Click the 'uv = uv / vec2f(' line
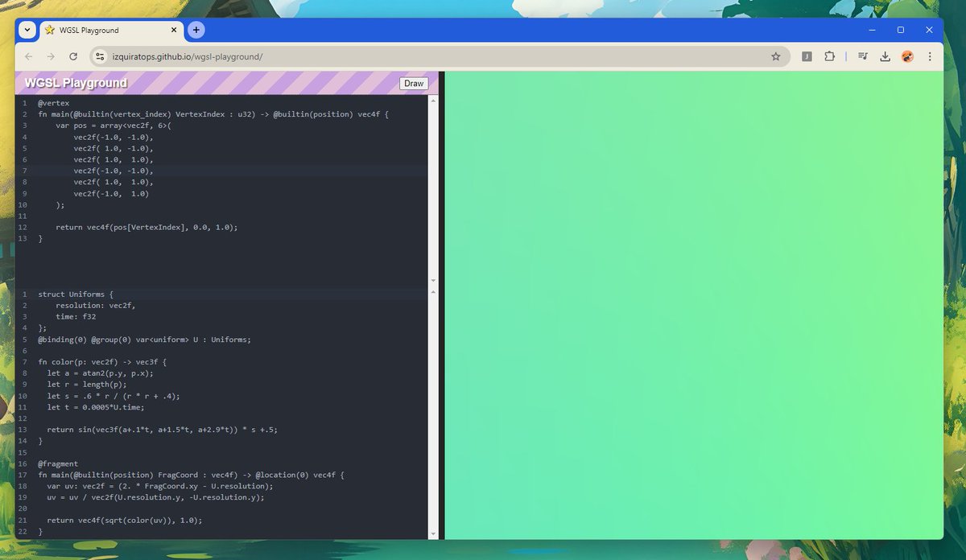Image resolution: width=966 pixels, height=560 pixels. 155,497
